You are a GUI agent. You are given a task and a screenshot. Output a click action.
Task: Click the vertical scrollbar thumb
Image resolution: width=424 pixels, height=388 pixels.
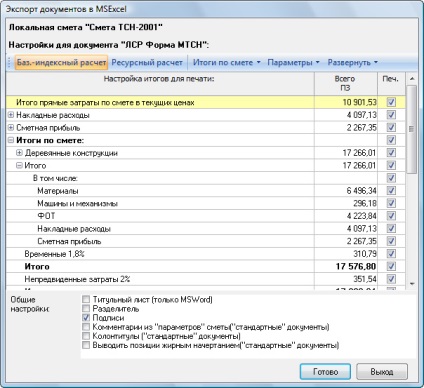pyautogui.click(x=412, y=129)
